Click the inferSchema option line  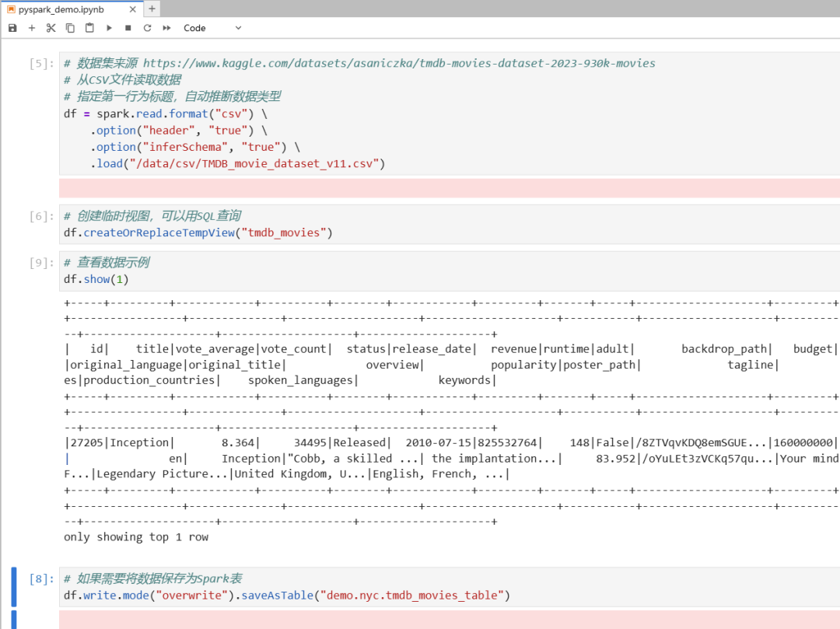tap(195, 147)
